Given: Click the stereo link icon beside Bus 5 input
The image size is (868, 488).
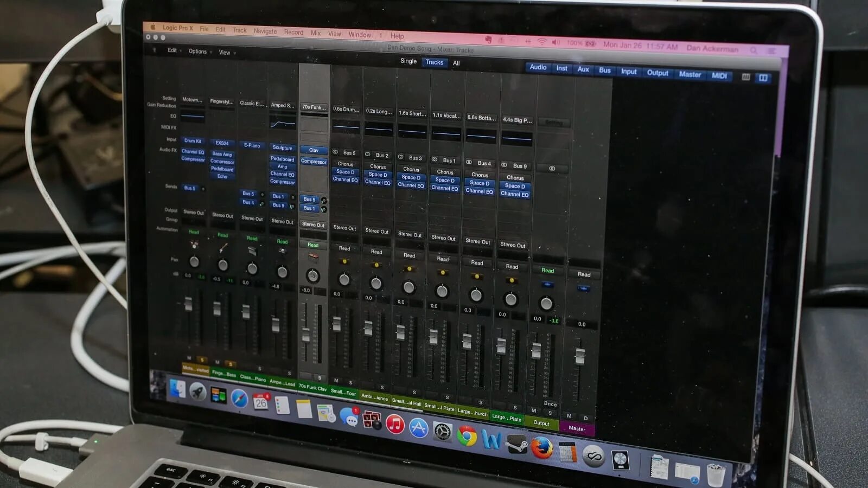Looking at the screenshot, I should click(x=335, y=152).
